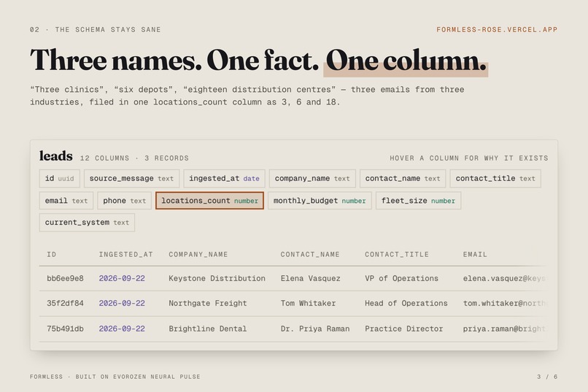Select the contact_title column chip
The width and height of the screenshot is (588, 392).
point(495,179)
